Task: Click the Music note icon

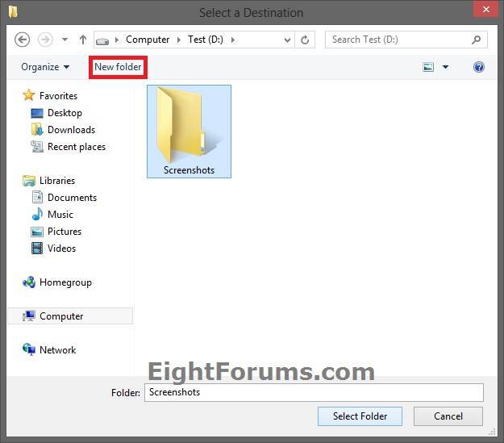Action: tap(37, 214)
